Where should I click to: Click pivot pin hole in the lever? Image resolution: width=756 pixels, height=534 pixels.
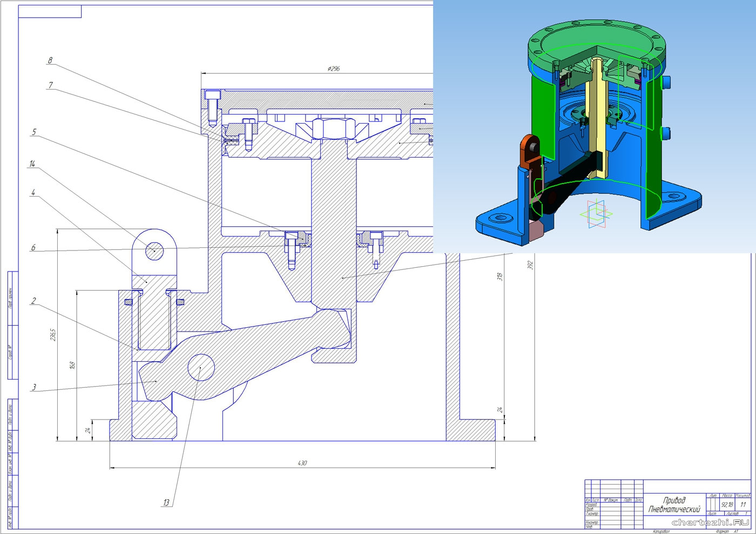click(201, 368)
